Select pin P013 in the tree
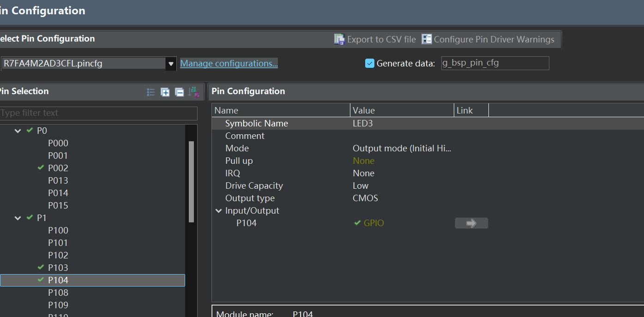Image resolution: width=644 pixels, height=317 pixels. click(58, 181)
